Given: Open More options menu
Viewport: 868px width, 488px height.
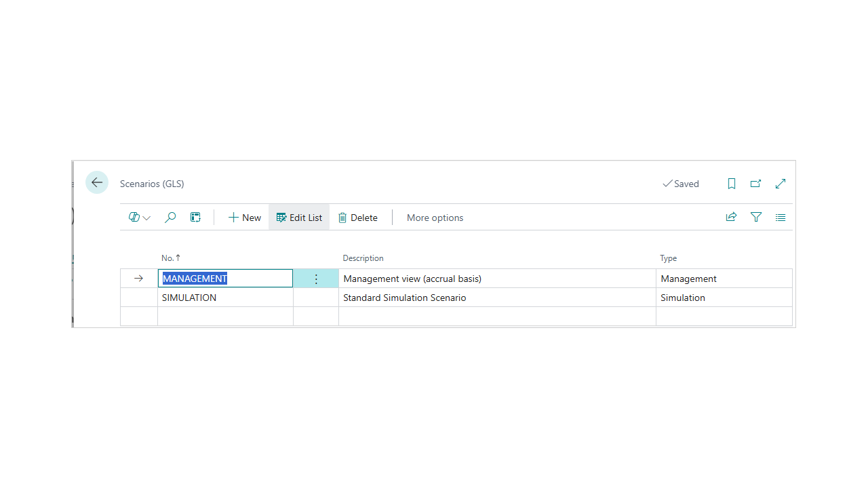Looking at the screenshot, I should point(435,218).
